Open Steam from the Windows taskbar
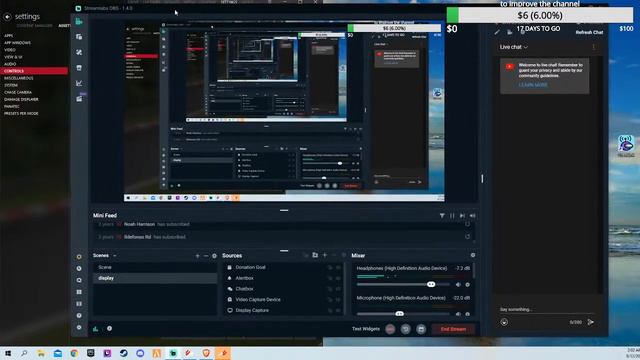This screenshot has height=360, width=640. click(x=124, y=353)
